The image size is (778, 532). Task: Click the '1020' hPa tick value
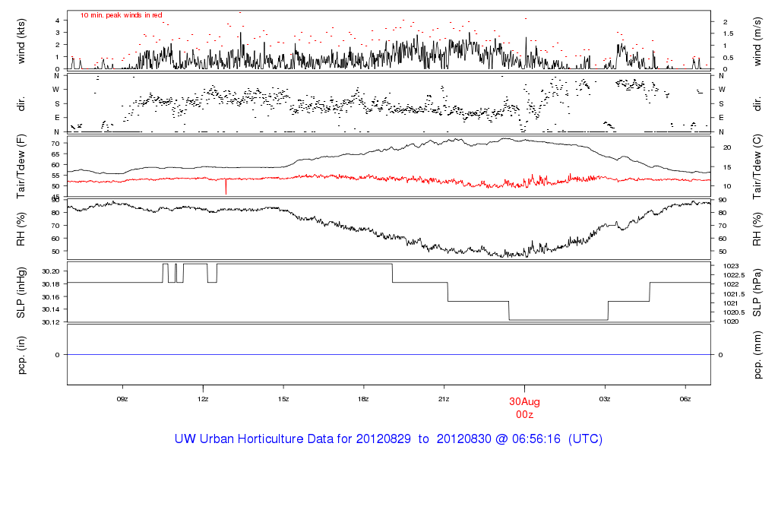click(x=731, y=321)
